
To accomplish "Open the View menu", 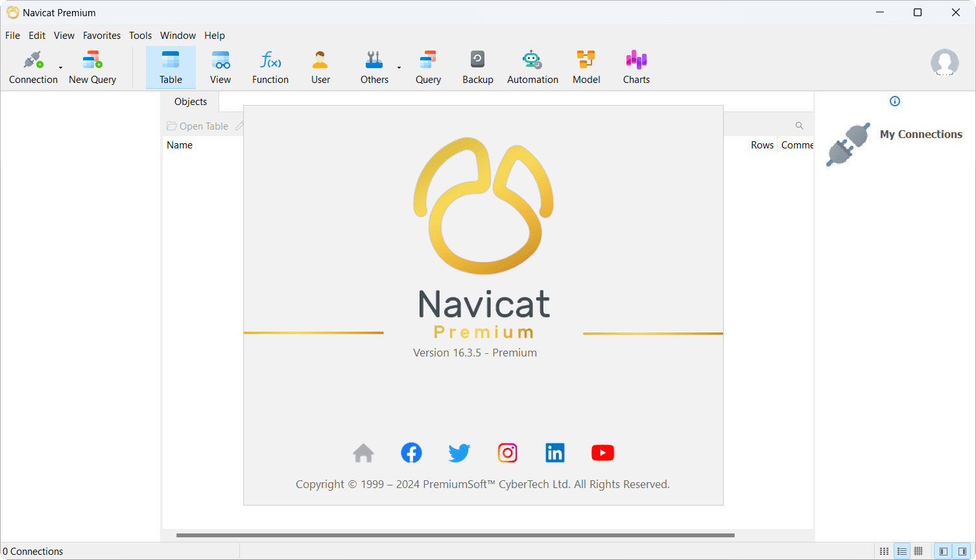I will click(64, 36).
